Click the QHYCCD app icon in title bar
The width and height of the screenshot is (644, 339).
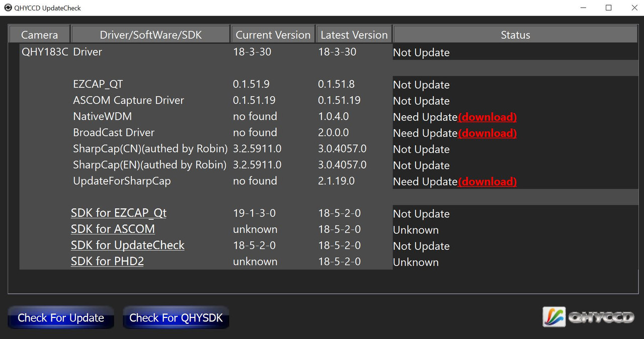pos(8,8)
